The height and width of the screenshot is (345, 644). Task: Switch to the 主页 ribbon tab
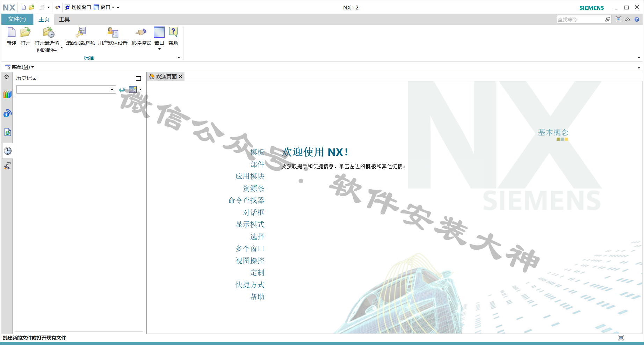point(44,20)
